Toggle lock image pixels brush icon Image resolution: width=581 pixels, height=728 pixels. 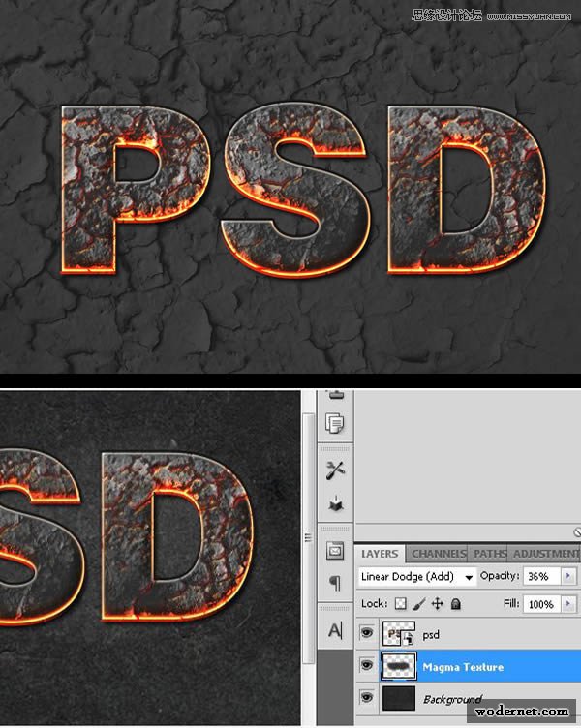coord(419,603)
